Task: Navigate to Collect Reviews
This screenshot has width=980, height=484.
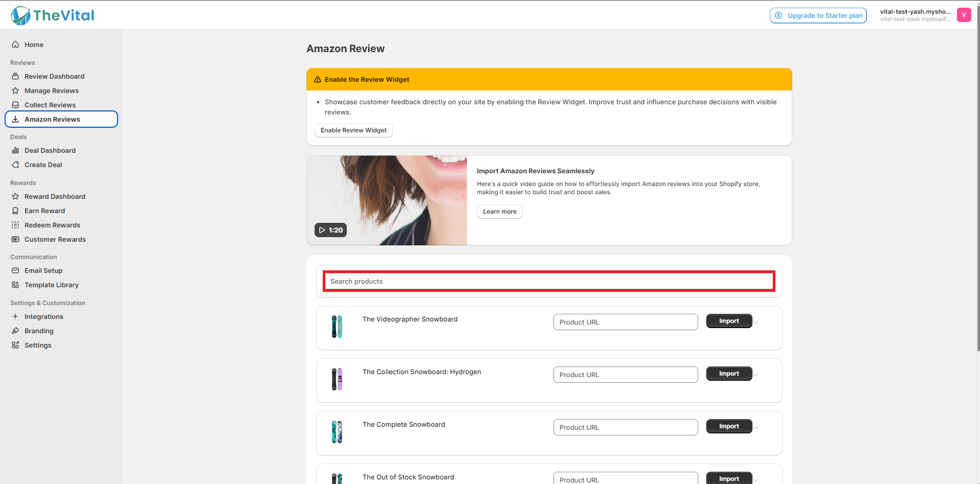Action: click(x=61, y=105)
